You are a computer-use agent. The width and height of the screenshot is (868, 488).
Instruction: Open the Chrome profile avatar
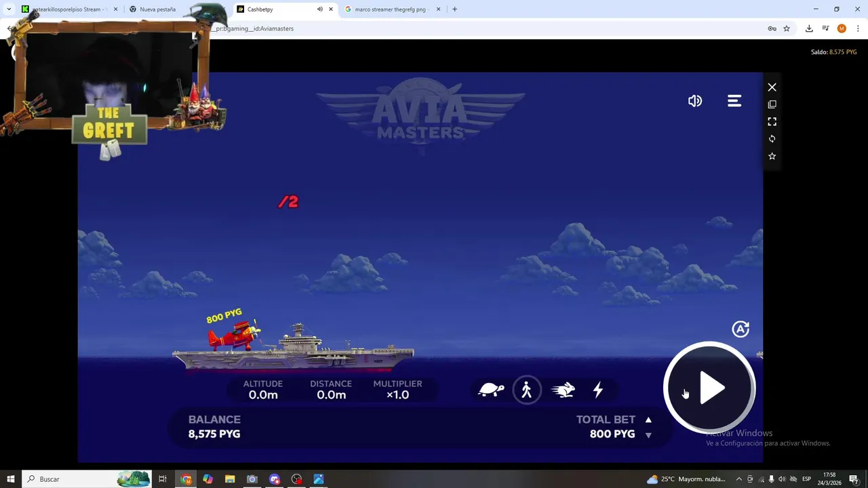pos(842,28)
